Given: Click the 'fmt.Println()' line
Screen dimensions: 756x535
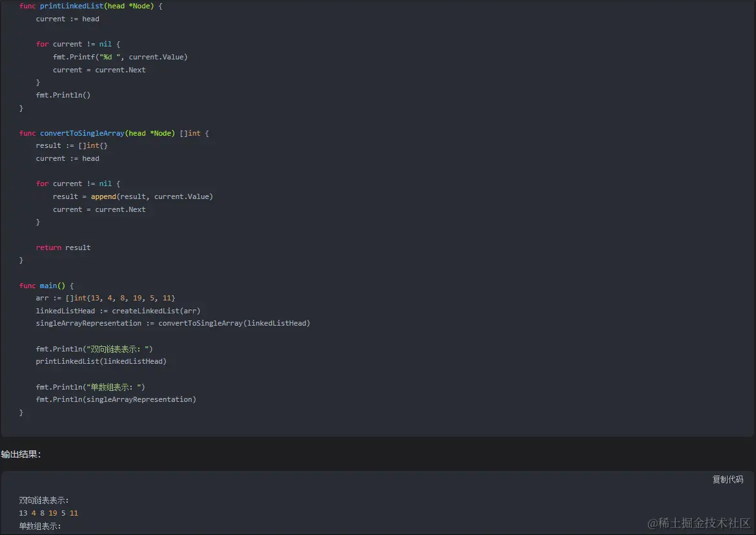Looking at the screenshot, I should point(63,95).
